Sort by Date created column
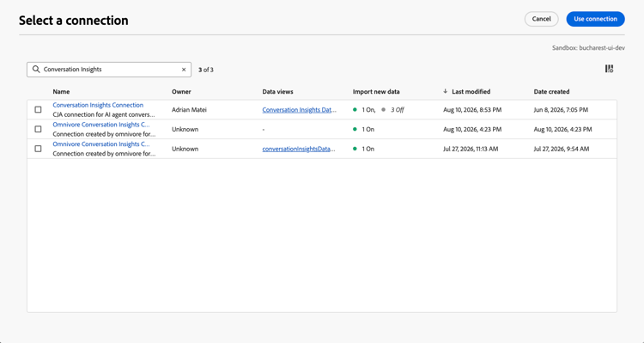Screen dimensions: 644x343 [551, 92]
